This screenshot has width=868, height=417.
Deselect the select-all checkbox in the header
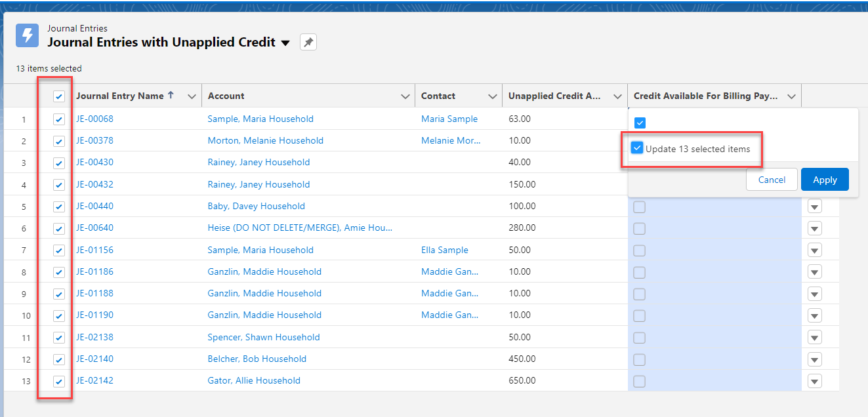[58, 96]
